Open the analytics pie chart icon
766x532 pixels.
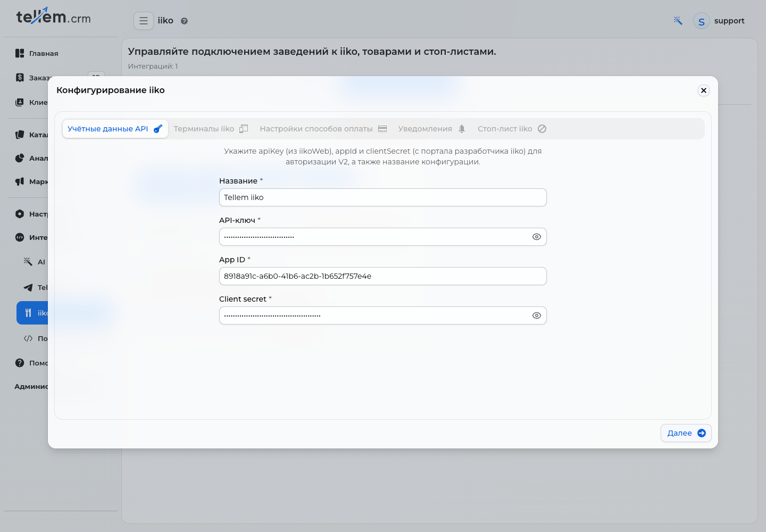click(20, 158)
